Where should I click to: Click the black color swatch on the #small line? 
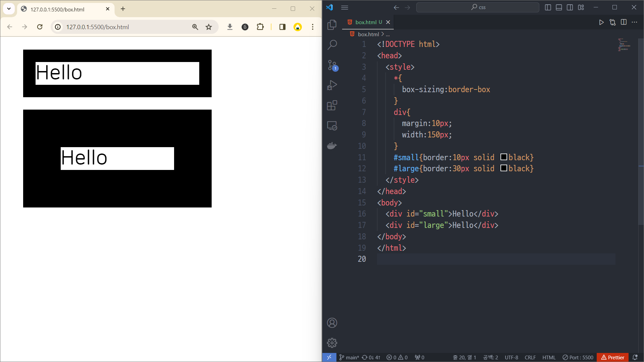(503, 157)
